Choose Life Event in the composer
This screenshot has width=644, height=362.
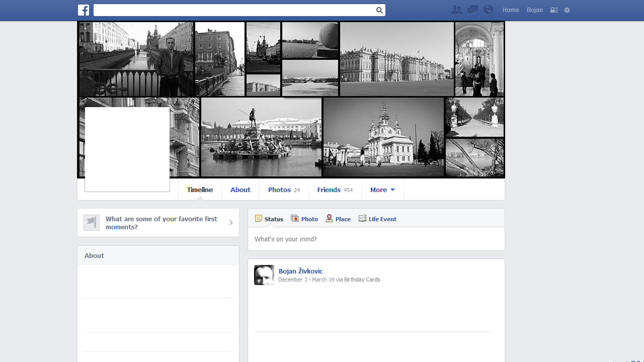(x=377, y=219)
